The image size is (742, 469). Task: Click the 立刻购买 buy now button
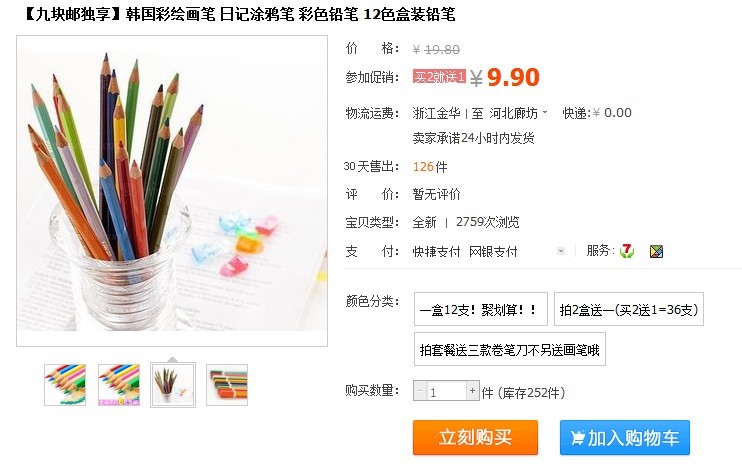point(475,437)
